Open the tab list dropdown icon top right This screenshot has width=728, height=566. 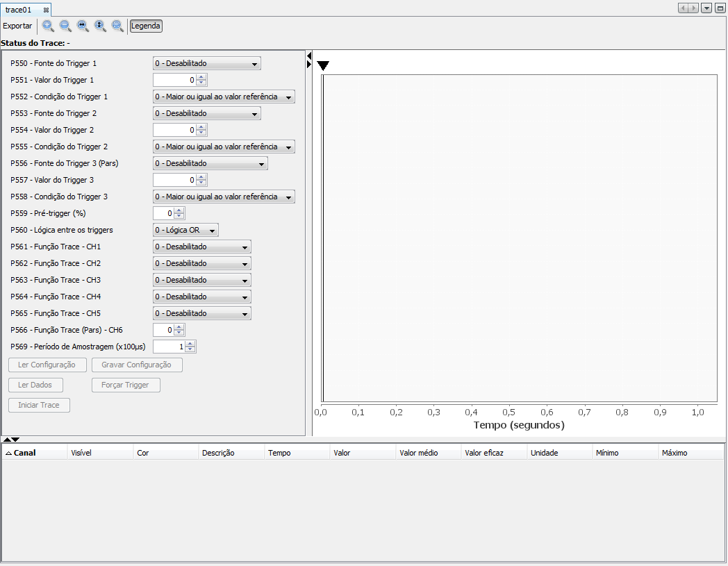click(x=707, y=8)
